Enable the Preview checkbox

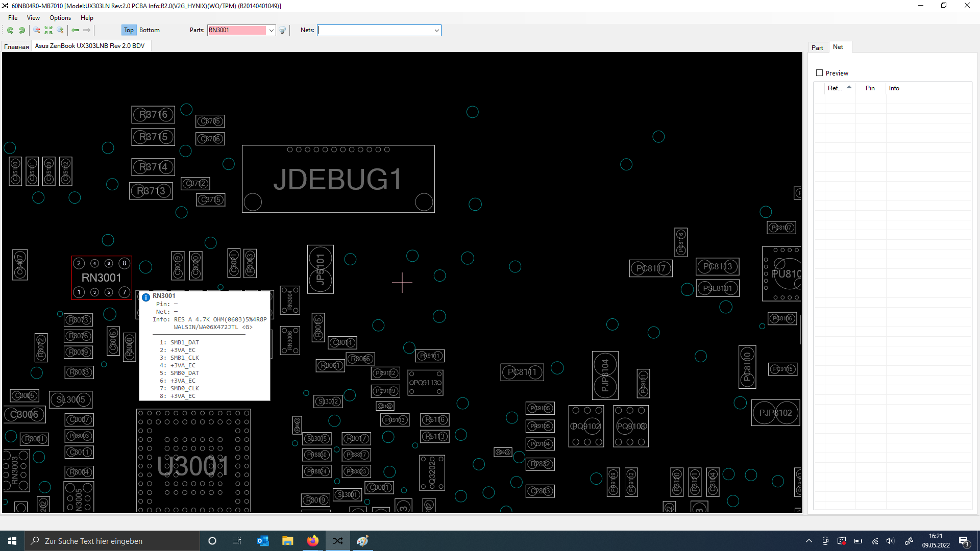pyautogui.click(x=820, y=73)
